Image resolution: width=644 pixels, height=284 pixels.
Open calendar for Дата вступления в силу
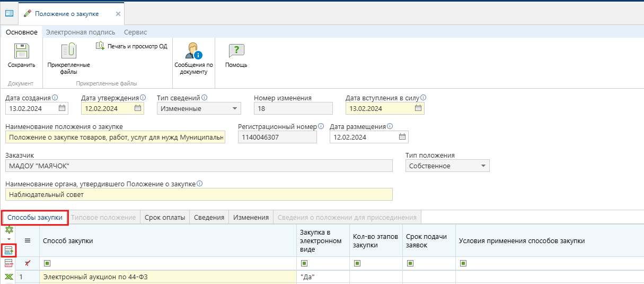418,108
